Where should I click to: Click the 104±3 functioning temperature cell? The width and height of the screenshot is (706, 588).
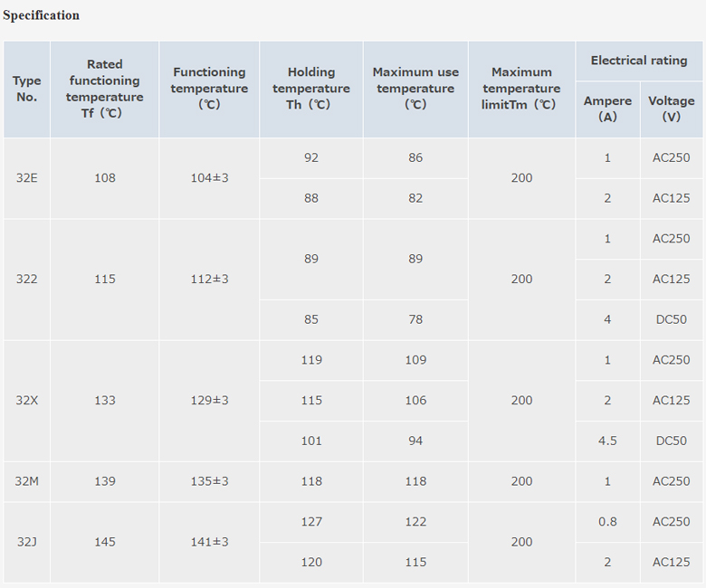pos(209,178)
